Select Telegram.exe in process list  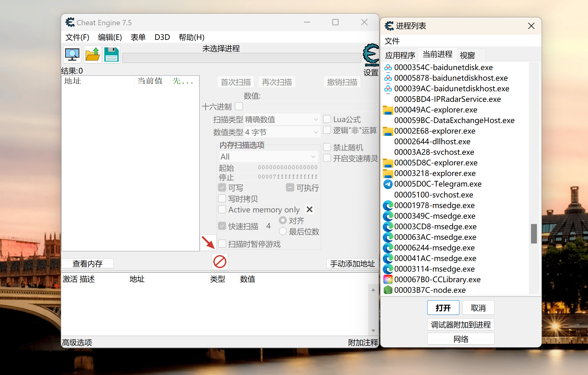tap(438, 184)
